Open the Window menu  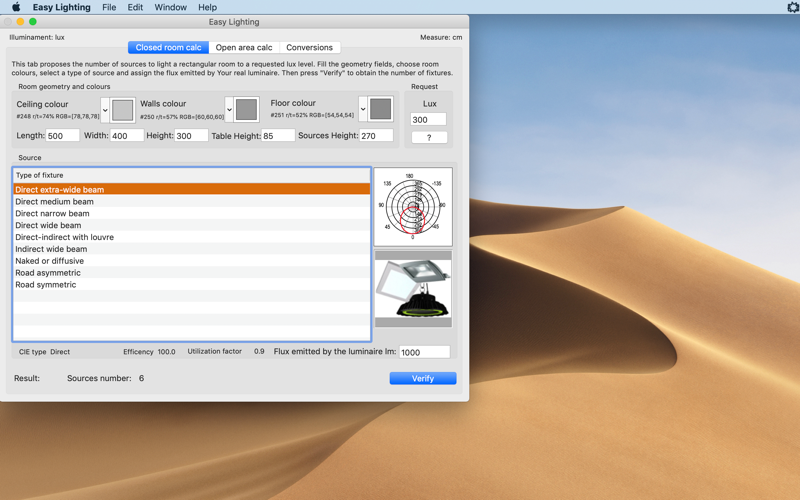pos(170,7)
